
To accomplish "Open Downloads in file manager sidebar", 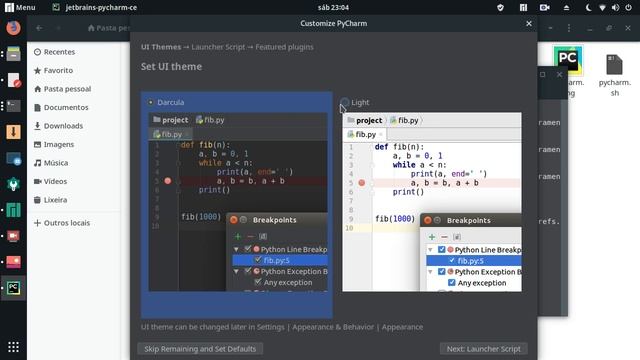I will 58,126.
